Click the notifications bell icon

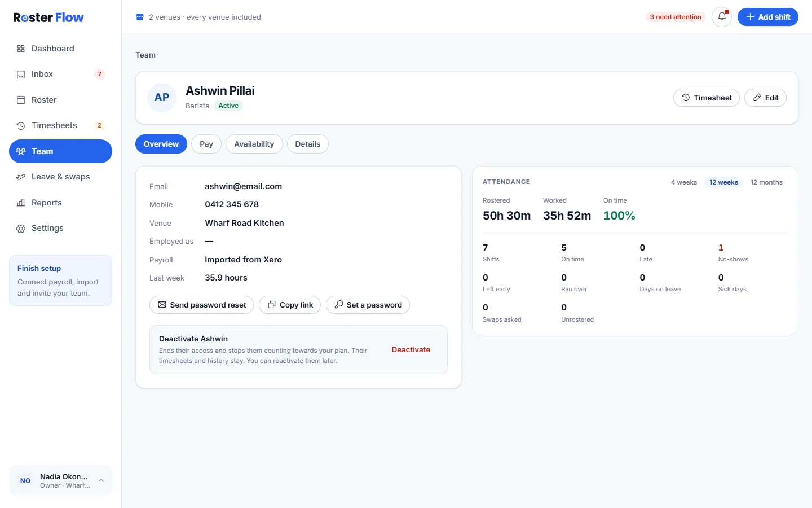click(x=722, y=17)
